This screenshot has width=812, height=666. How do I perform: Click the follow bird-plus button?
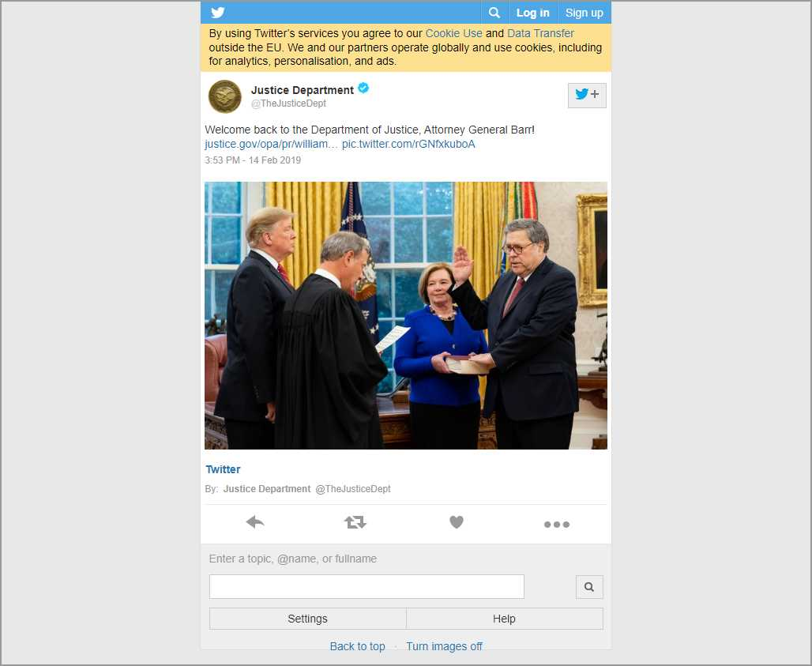pos(587,96)
